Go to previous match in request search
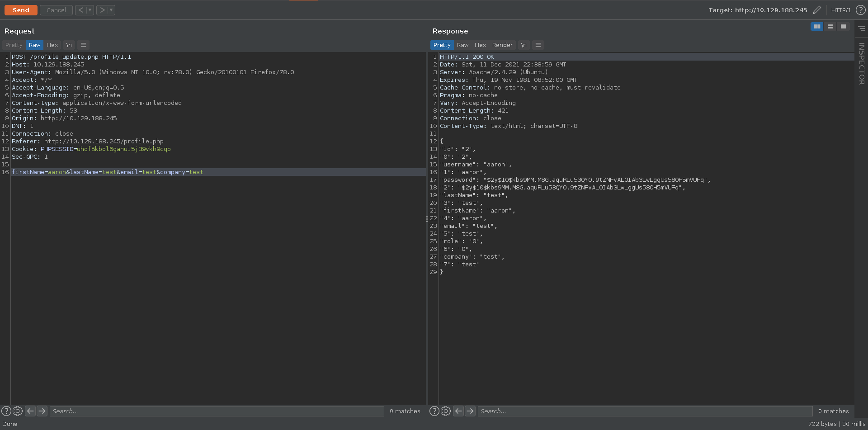 [x=30, y=411]
